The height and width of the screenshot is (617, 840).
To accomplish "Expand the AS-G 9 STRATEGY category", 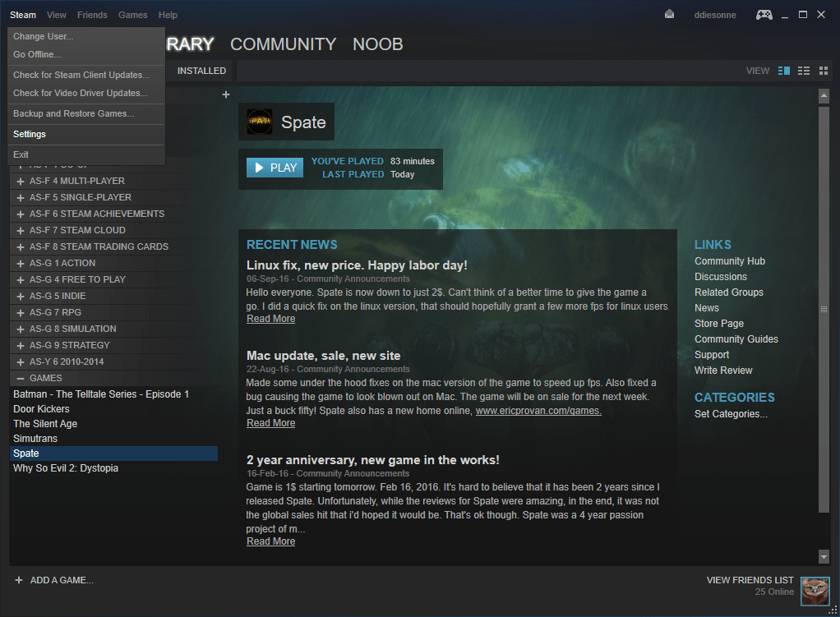I will coord(21,345).
